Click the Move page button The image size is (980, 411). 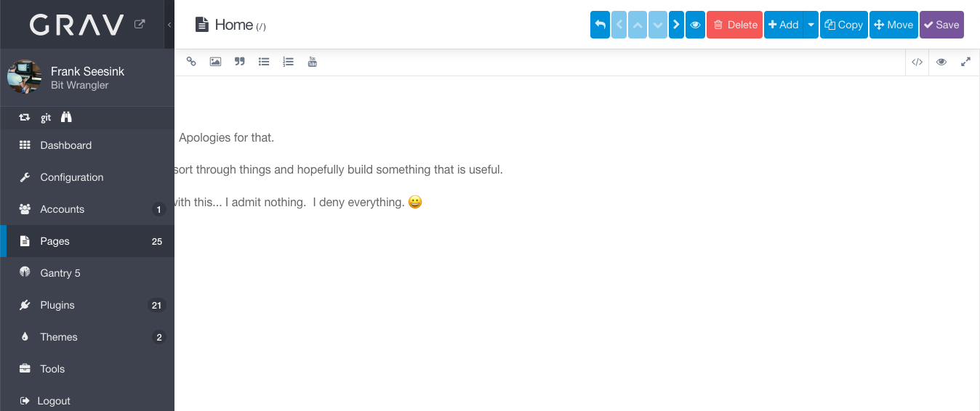(893, 25)
